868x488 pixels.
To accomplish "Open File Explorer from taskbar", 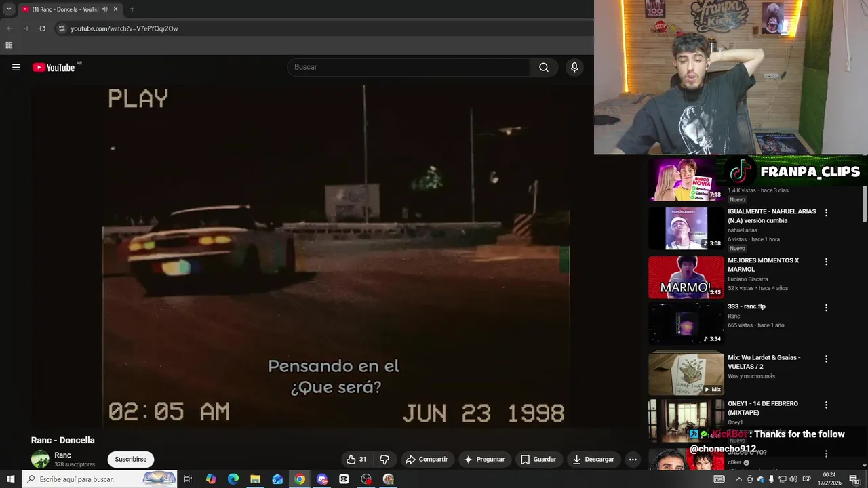I will click(255, 479).
